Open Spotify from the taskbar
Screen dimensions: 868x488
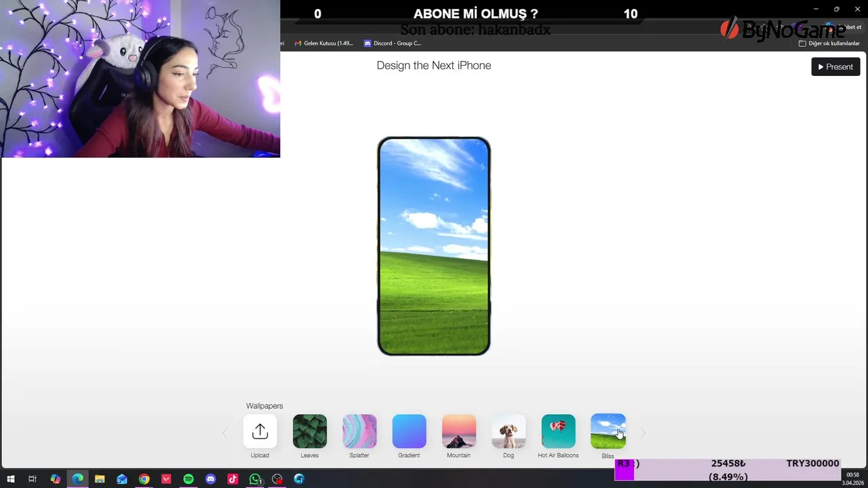(189, 479)
